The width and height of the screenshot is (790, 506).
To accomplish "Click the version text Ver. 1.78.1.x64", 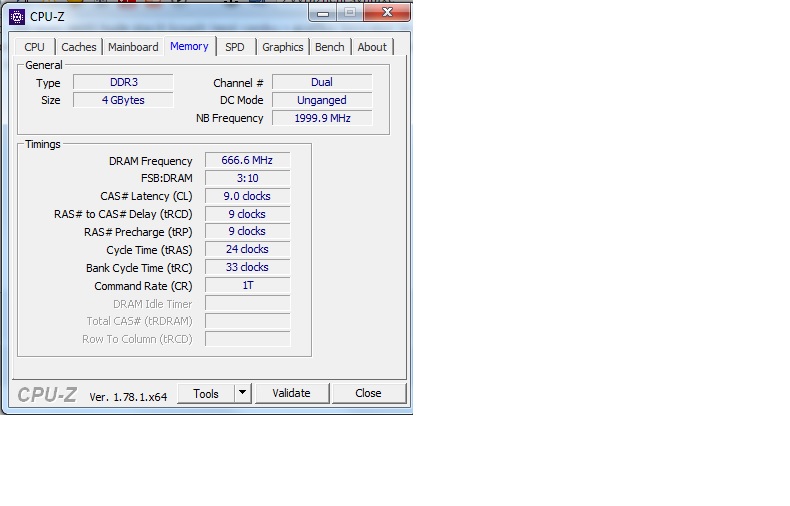I will click(x=128, y=397).
